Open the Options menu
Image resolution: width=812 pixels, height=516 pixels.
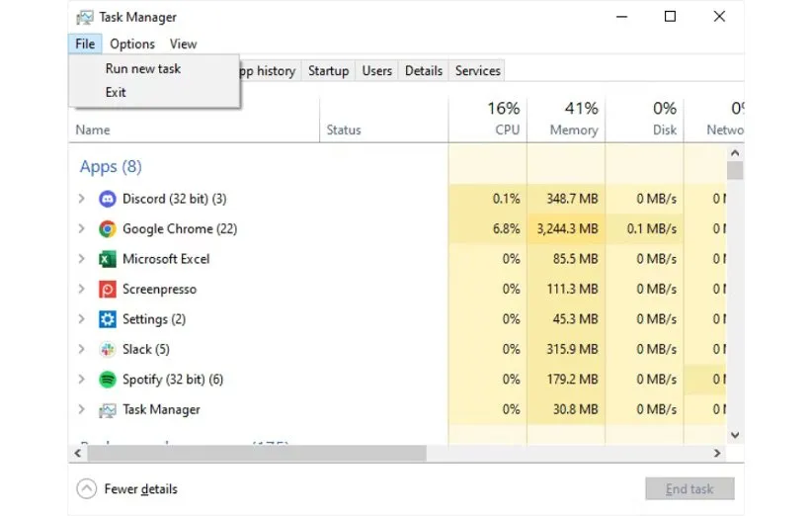pos(132,43)
